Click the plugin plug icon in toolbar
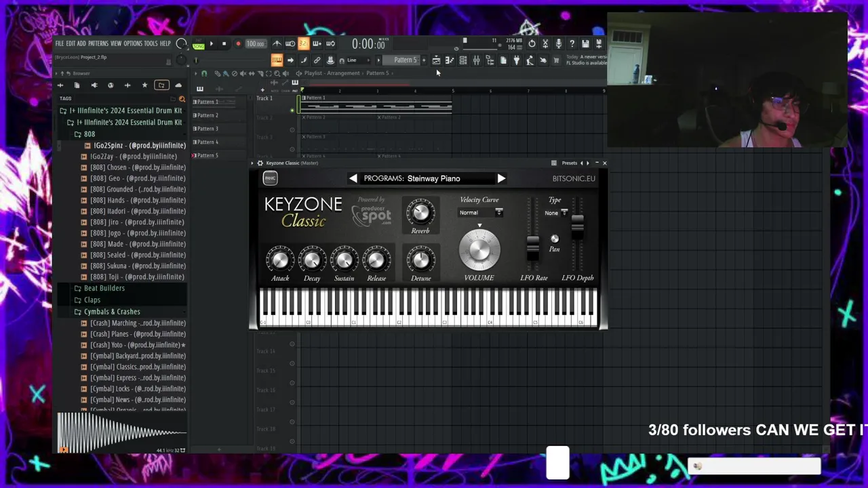 pos(517,60)
